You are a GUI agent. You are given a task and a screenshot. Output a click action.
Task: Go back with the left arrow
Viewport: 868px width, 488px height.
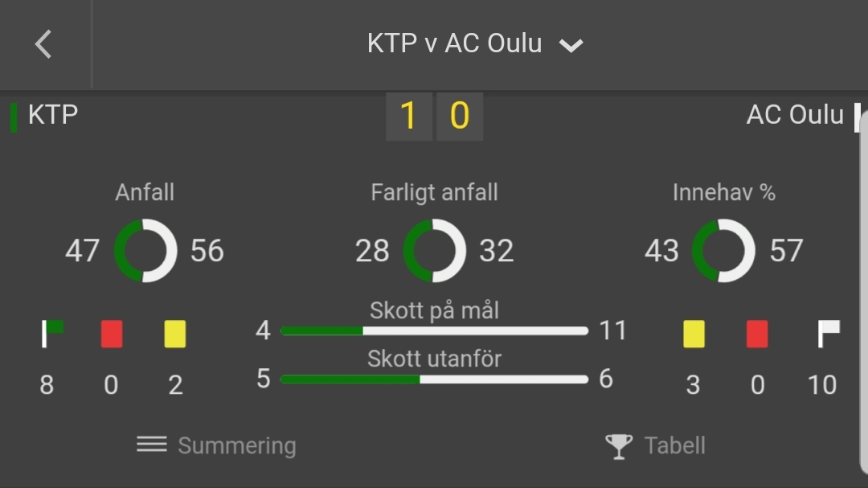[43, 43]
